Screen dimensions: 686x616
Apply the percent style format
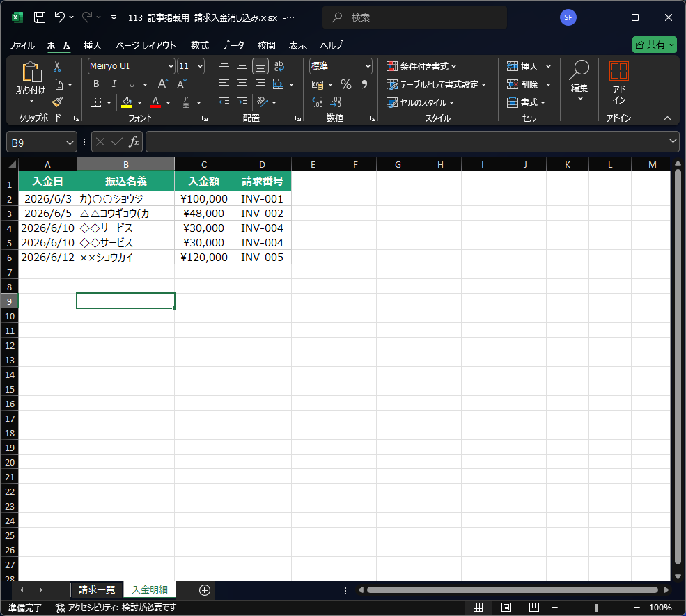tap(345, 84)
